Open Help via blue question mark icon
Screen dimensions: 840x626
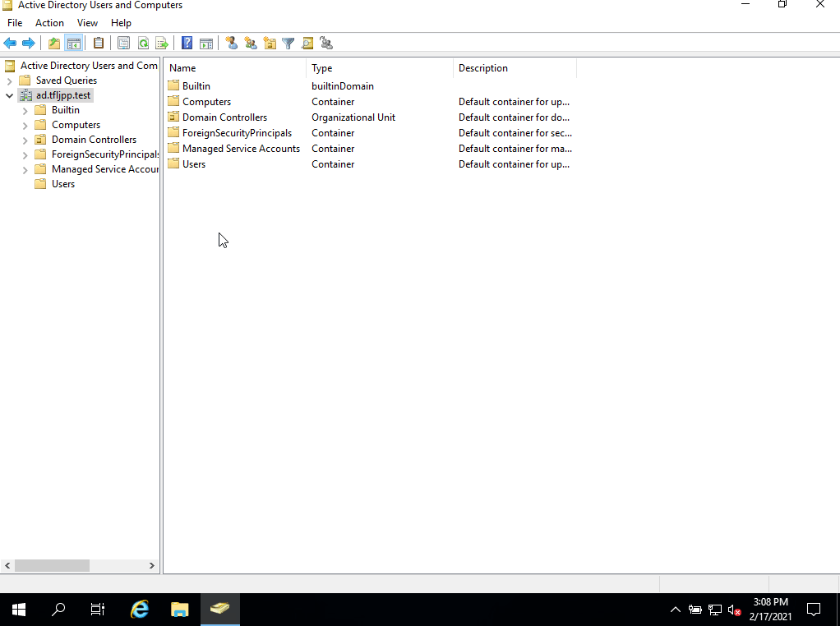[187, 44]
